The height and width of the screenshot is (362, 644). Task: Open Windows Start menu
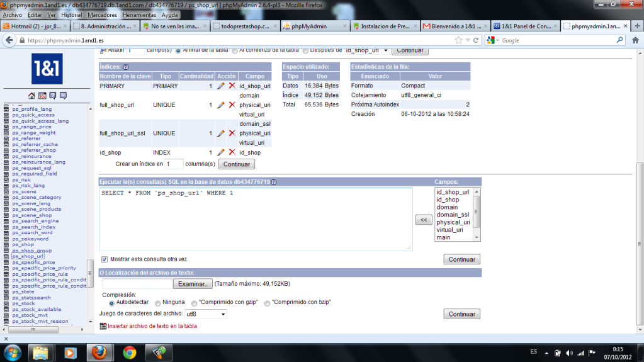13,353
